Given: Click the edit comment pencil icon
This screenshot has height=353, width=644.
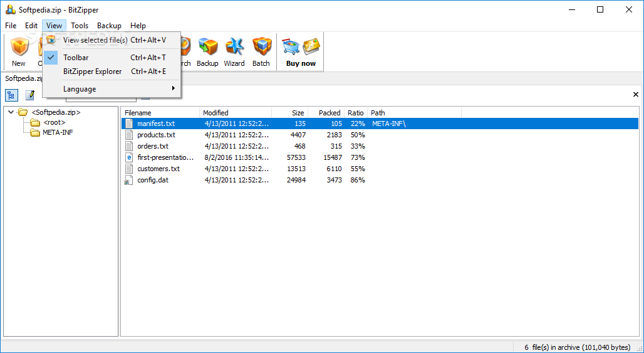Looking at the screenshot, I should coord(30,95).
